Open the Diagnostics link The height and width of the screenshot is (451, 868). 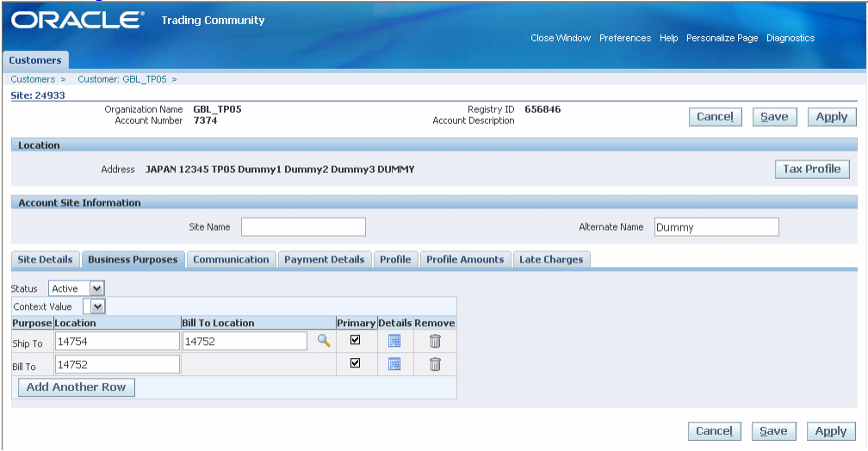click(790, 38)
